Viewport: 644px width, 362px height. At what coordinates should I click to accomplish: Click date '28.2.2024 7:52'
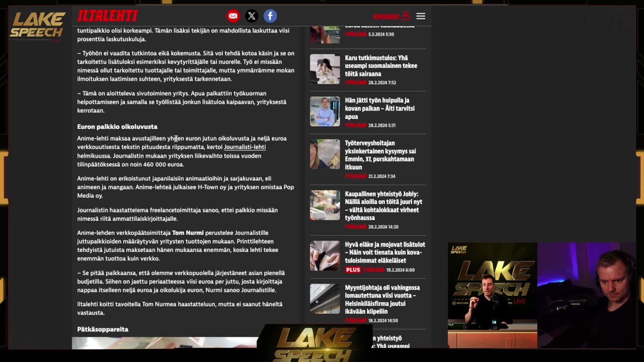click(x=382, y=82)
